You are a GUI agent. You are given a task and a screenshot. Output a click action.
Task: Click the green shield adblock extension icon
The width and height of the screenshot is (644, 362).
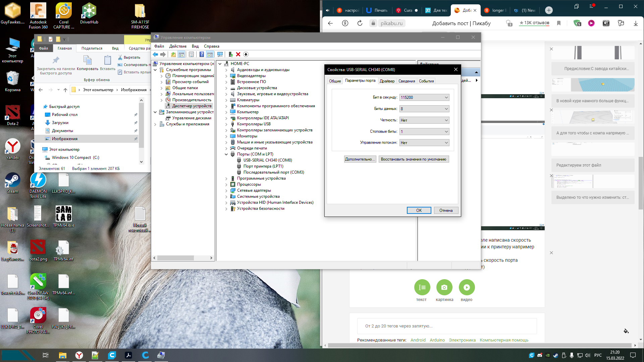click(577, 23)
